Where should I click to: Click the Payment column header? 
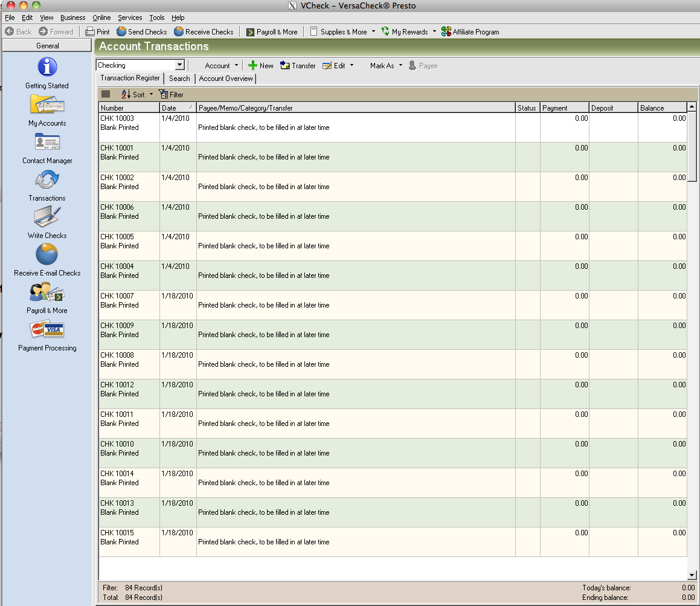click(565, 108)
